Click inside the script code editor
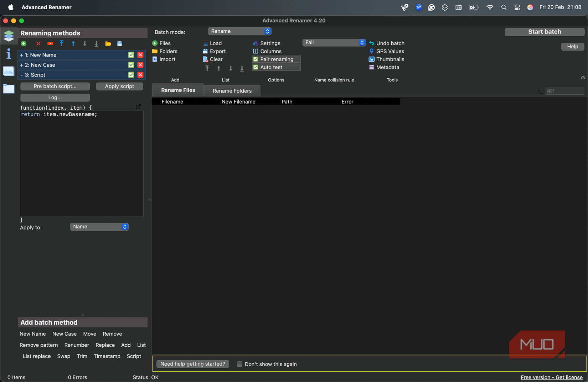588x382 pixels. click(82, 164)
